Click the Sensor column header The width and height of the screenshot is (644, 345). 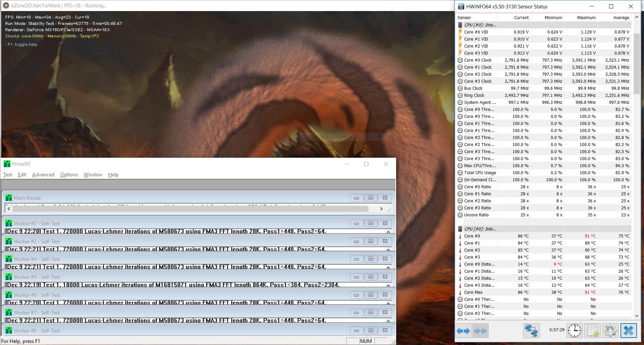[x=477, y=18]
